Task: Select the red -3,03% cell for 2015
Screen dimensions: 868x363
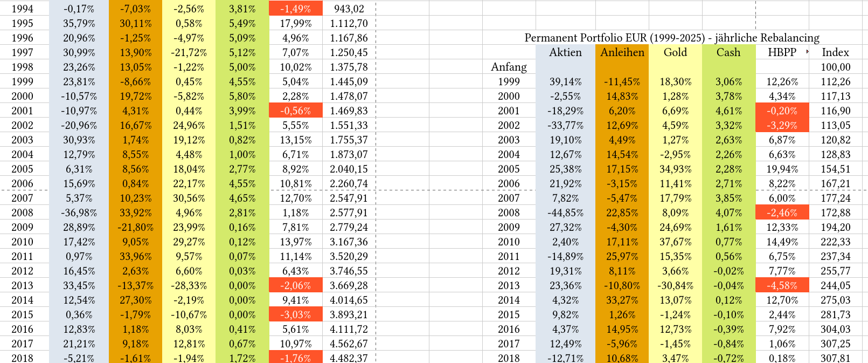Action: coord(296,314)
